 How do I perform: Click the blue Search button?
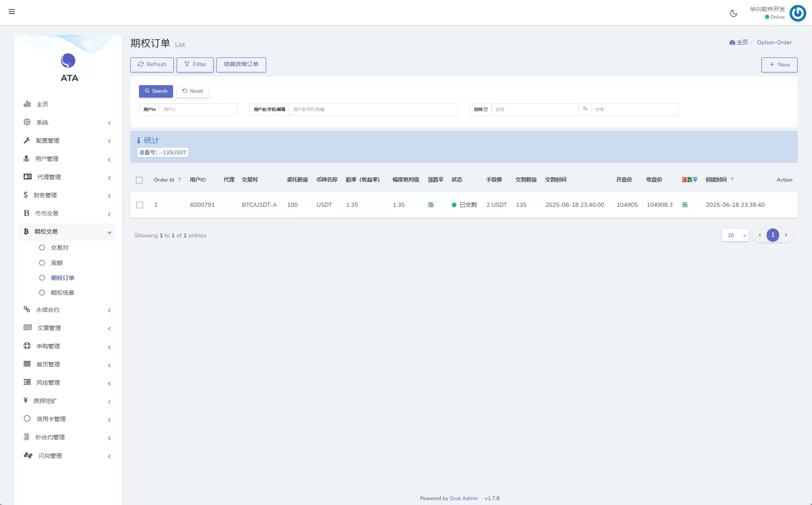point(156,91)
